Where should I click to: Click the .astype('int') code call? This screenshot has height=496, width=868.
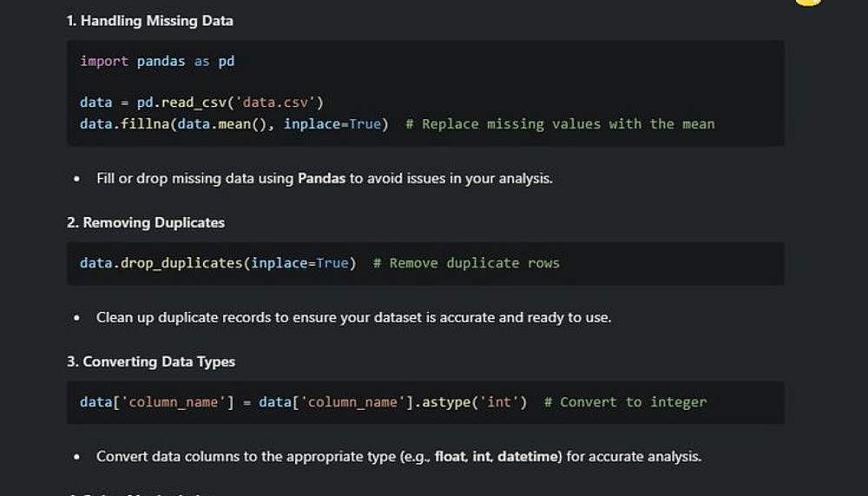475,402
